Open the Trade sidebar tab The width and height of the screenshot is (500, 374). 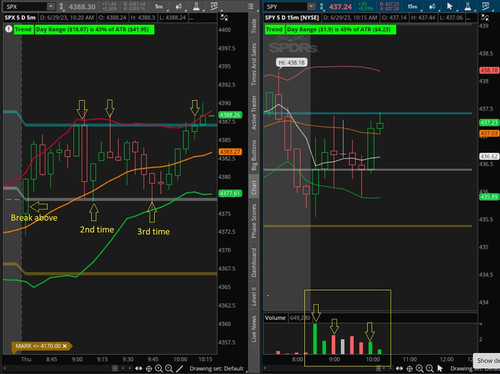pyautogui.click(x=254, y=26)
